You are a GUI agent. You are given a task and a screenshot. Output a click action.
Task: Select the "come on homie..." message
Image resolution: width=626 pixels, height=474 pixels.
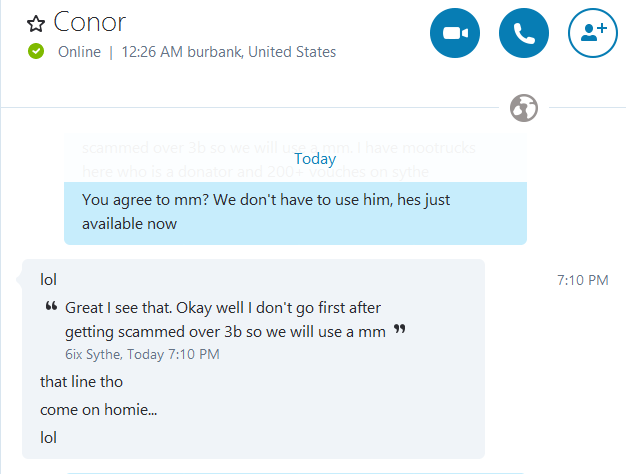(98, 409)
